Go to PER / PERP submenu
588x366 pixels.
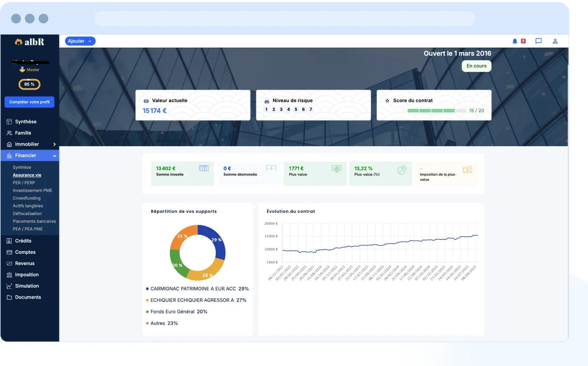[x=24, y=183]
